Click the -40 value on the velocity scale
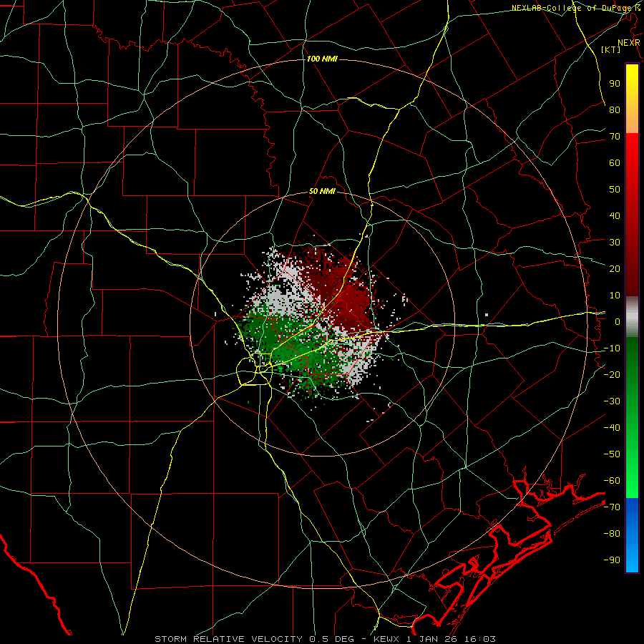 [x=612, y=428]
